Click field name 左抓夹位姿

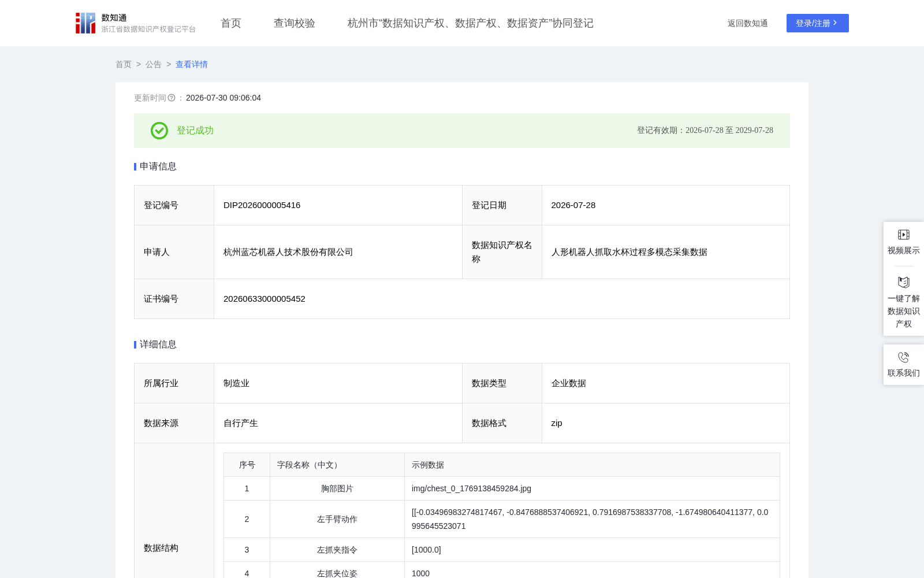tap(337, 573)
